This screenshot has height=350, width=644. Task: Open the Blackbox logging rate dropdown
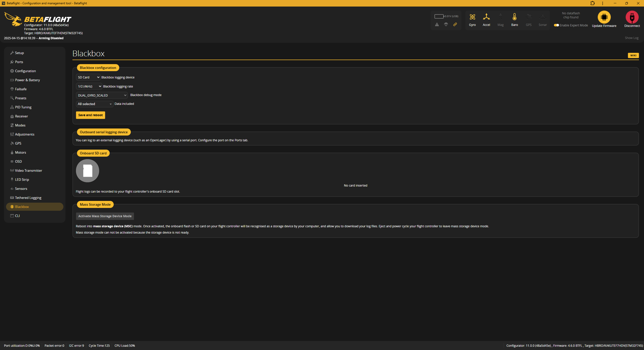(x=89, y=86)
